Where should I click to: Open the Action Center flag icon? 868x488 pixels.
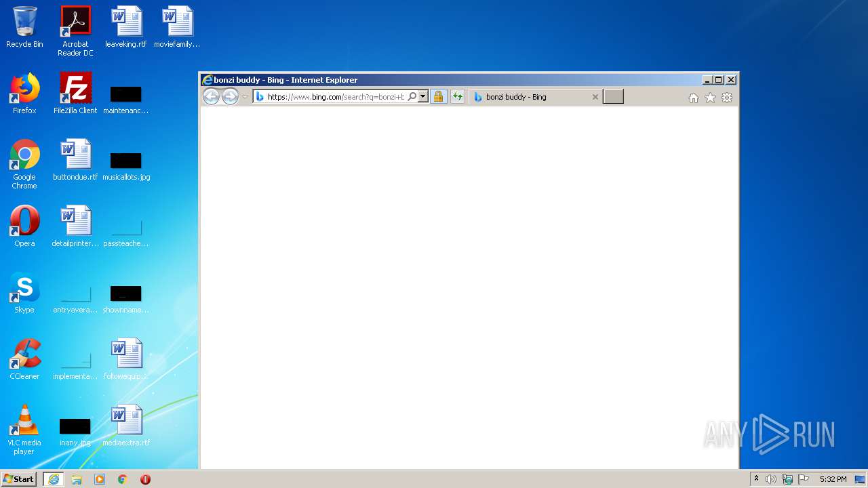click(804, 479)
